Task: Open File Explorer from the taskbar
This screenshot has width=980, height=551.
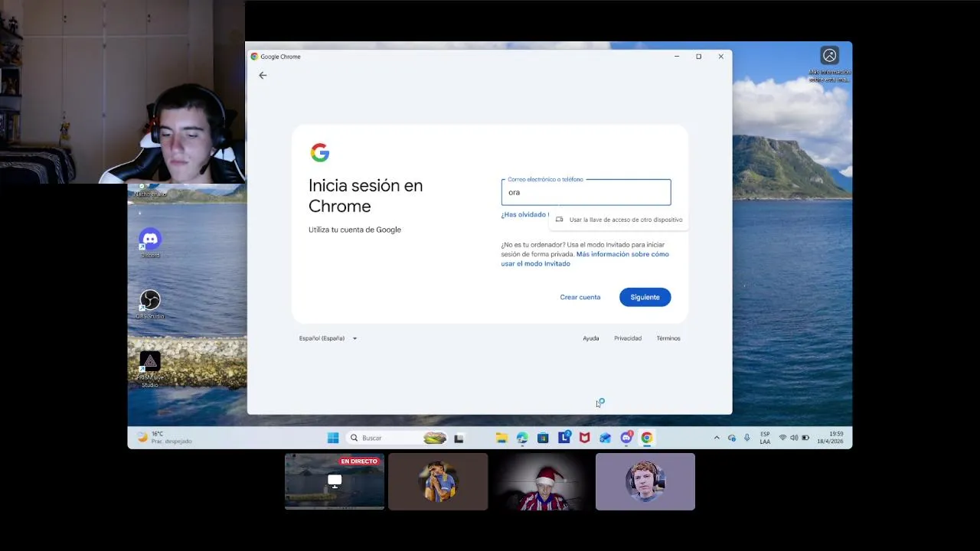Action: pos(501,438)
